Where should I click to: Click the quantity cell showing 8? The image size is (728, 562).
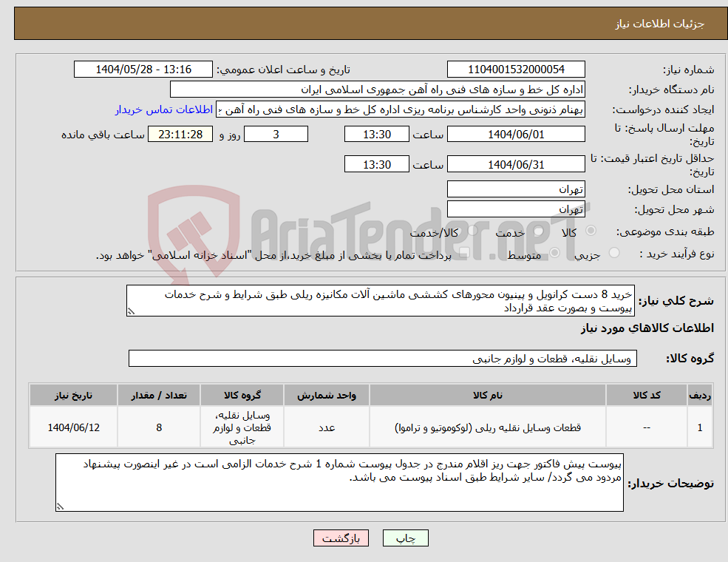[x=159, y=427]
